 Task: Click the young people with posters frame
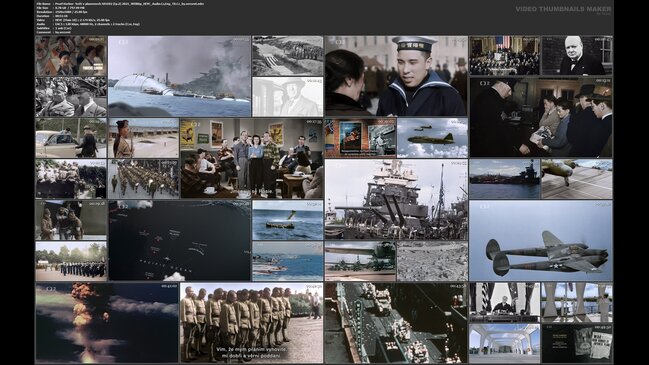point(252,158)
